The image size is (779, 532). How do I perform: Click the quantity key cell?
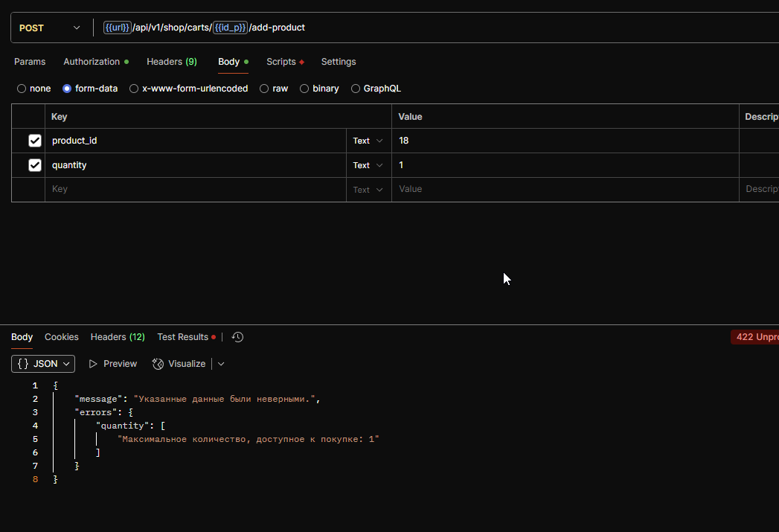coord(196,165)
